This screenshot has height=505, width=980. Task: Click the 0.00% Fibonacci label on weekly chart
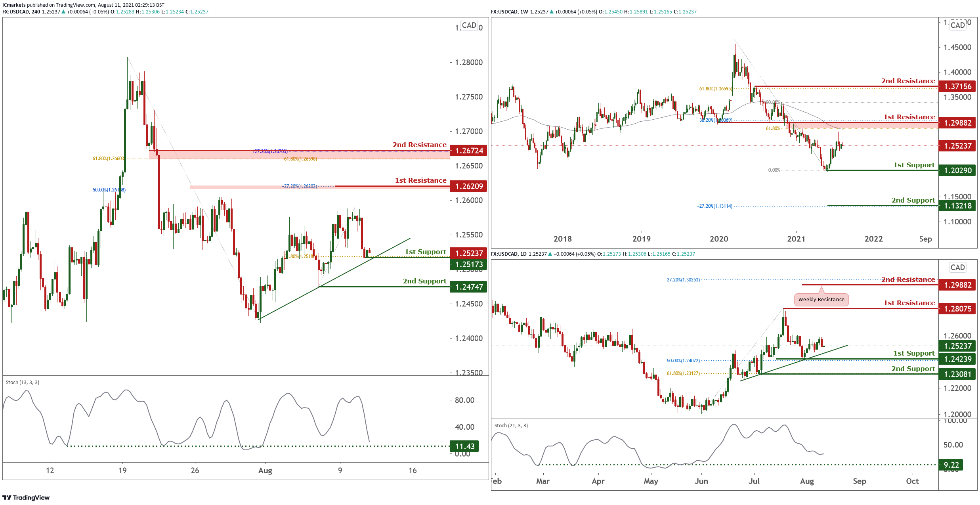point(774,170)
